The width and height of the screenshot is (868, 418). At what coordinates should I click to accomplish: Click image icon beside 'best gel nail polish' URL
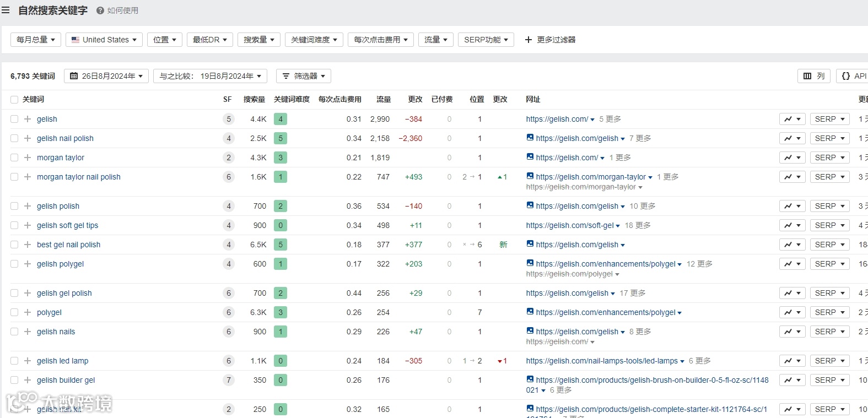(x=530, y=244)
